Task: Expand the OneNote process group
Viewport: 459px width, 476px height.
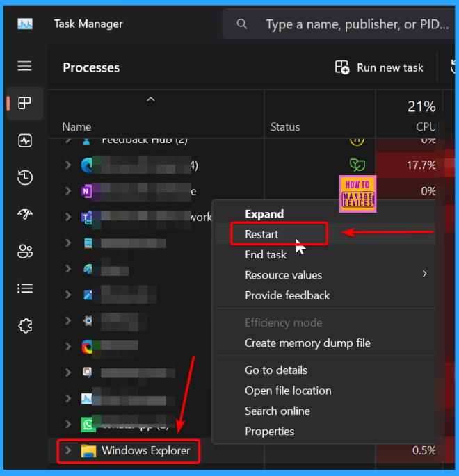Action: (x=68, y=191)
